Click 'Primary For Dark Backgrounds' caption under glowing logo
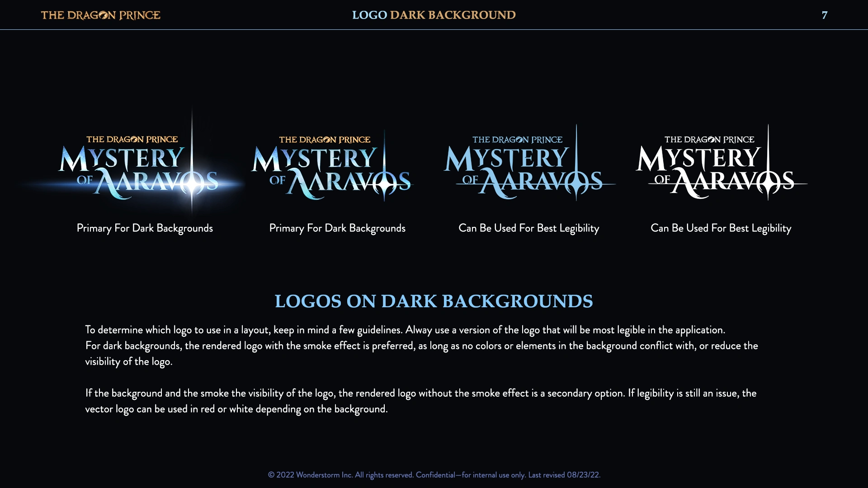 [x=145, y=228]
